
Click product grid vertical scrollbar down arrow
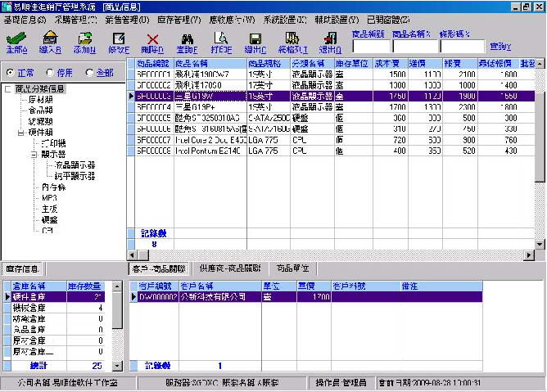click(540, 244)
